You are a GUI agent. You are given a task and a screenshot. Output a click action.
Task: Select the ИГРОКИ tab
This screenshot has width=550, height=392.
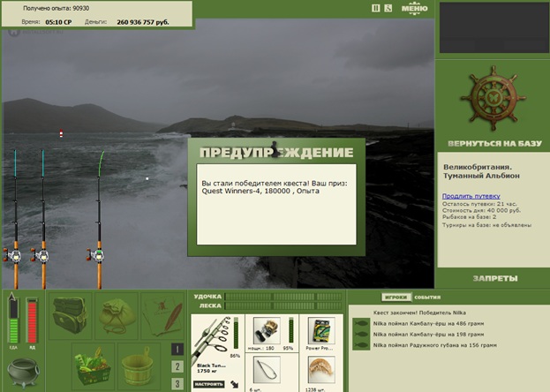(396, 298)
